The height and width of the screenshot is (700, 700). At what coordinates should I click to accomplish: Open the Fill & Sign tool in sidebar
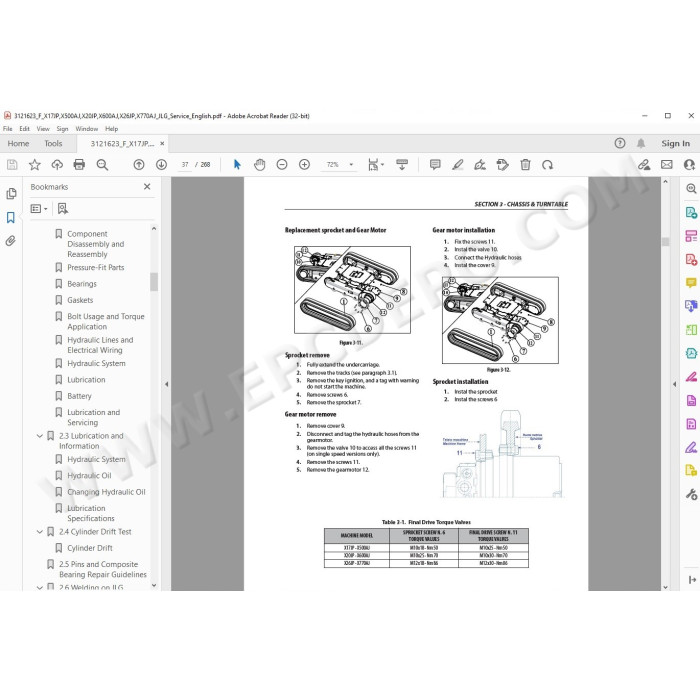[691, 447]
